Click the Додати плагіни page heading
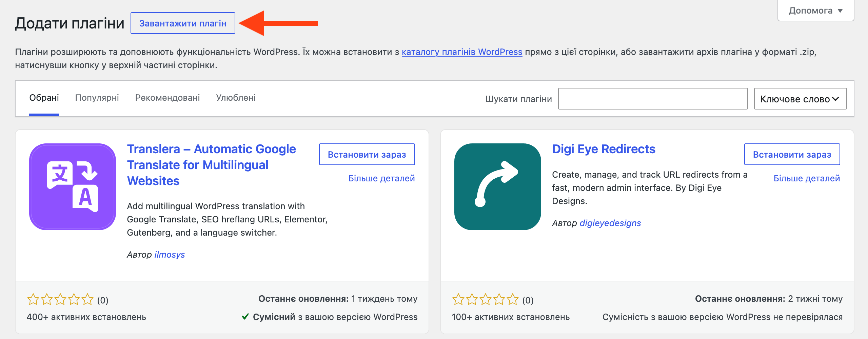 point(70,23)
